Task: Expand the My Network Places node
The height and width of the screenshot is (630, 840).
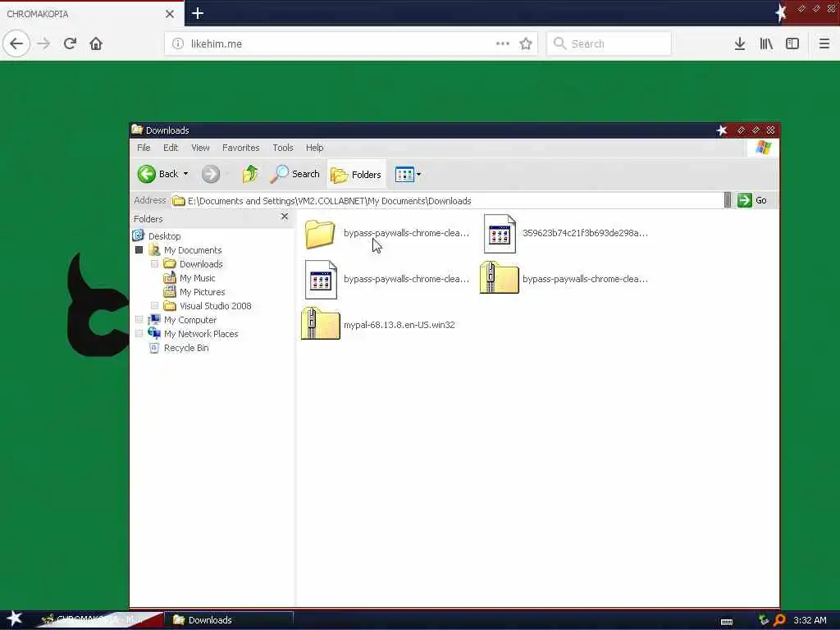Action: (139, 333)
